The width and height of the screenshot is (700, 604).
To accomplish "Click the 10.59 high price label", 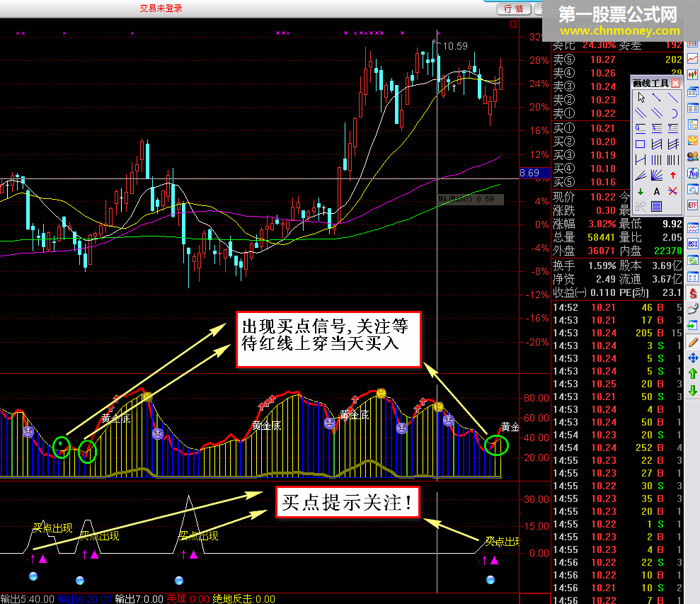I will (x=455, y=46).
